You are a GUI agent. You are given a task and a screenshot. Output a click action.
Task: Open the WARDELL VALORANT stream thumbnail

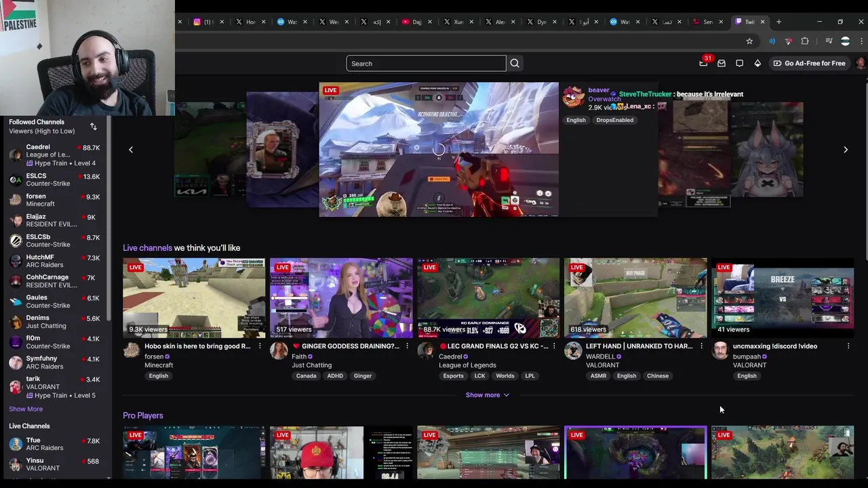(x=635, y=298)
